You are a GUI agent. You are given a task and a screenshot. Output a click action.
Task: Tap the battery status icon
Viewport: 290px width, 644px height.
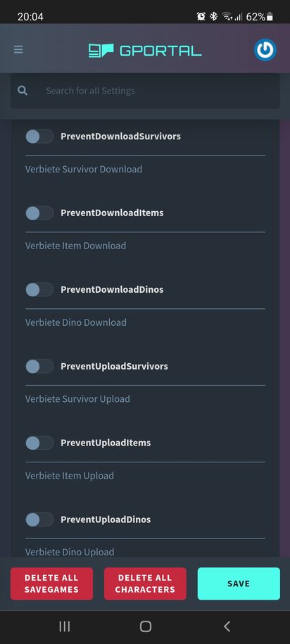point(270,17)
